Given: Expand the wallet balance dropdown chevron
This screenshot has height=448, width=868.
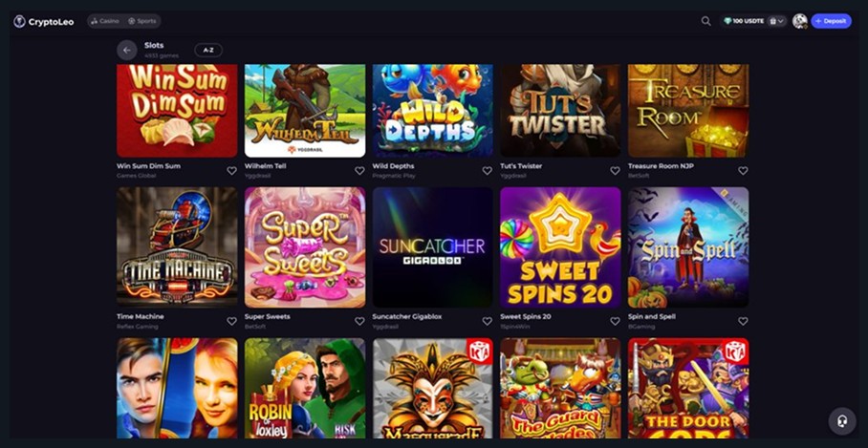Looking at the screenshot, I should point(781,21).
